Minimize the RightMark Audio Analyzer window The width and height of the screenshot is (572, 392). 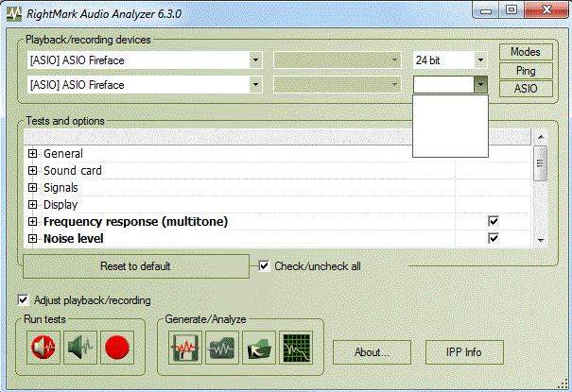pyautogui.click(x=486, y=10)
